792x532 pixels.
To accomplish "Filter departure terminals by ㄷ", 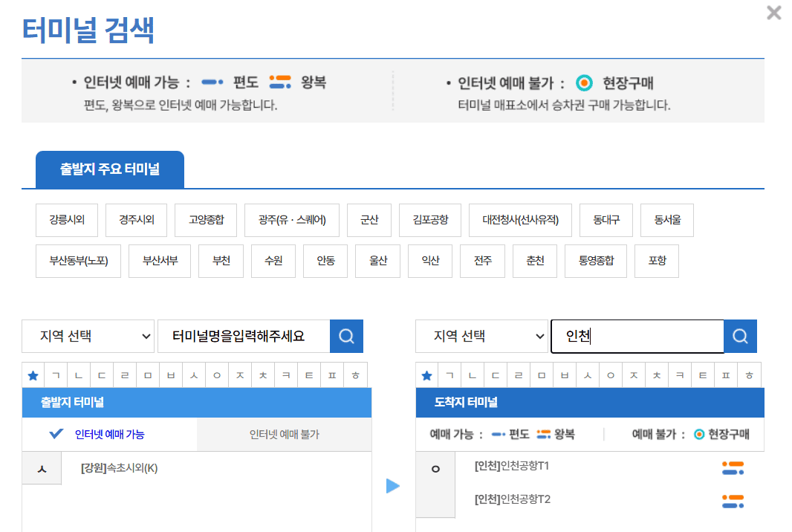I will [x=102, y=375].
